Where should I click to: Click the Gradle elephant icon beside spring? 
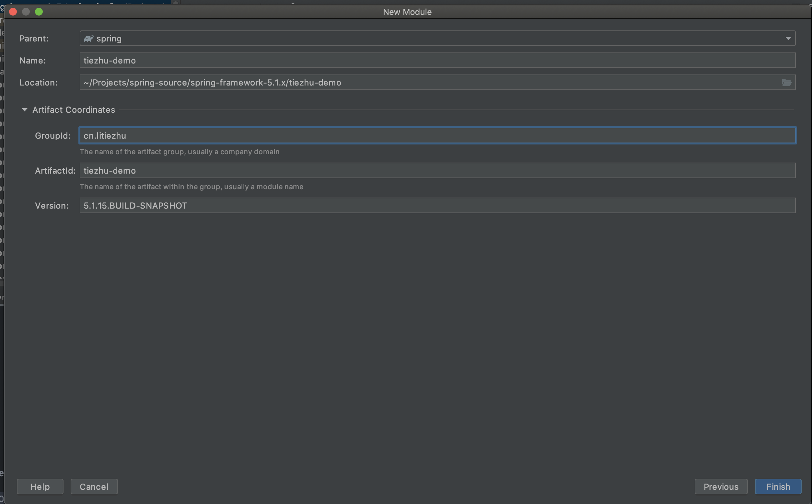(88, 39)
